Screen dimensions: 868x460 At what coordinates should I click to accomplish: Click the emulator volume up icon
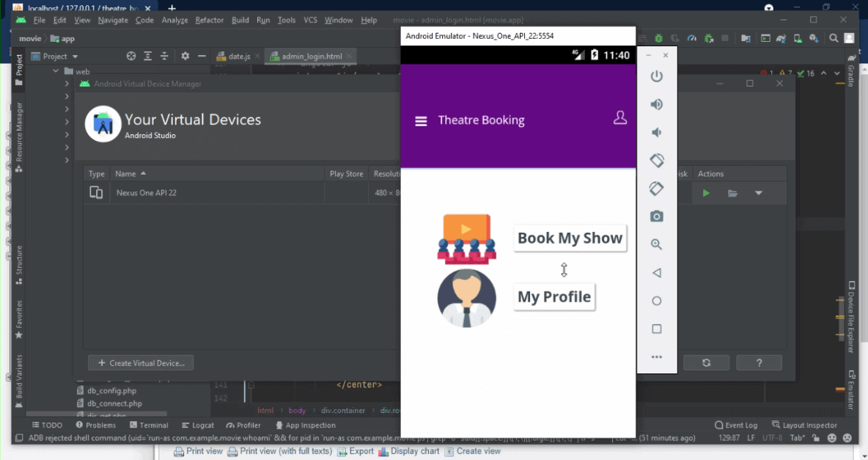click(x=657, y=104)
